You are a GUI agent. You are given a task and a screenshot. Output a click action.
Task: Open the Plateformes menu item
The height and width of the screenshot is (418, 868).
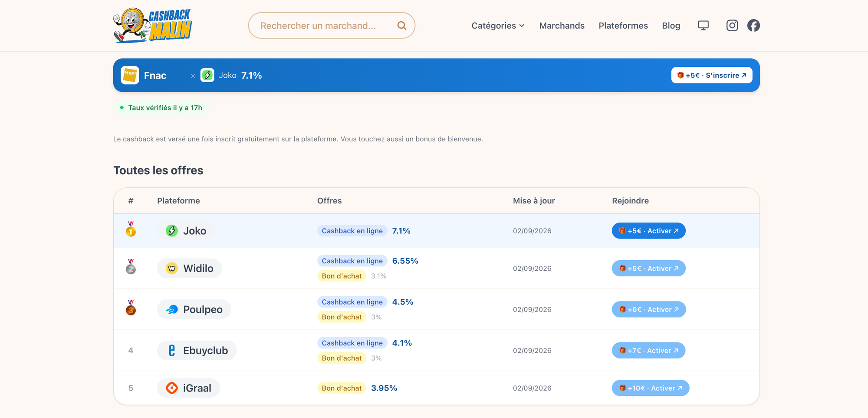pyautogui.click(x=623, y=26)
